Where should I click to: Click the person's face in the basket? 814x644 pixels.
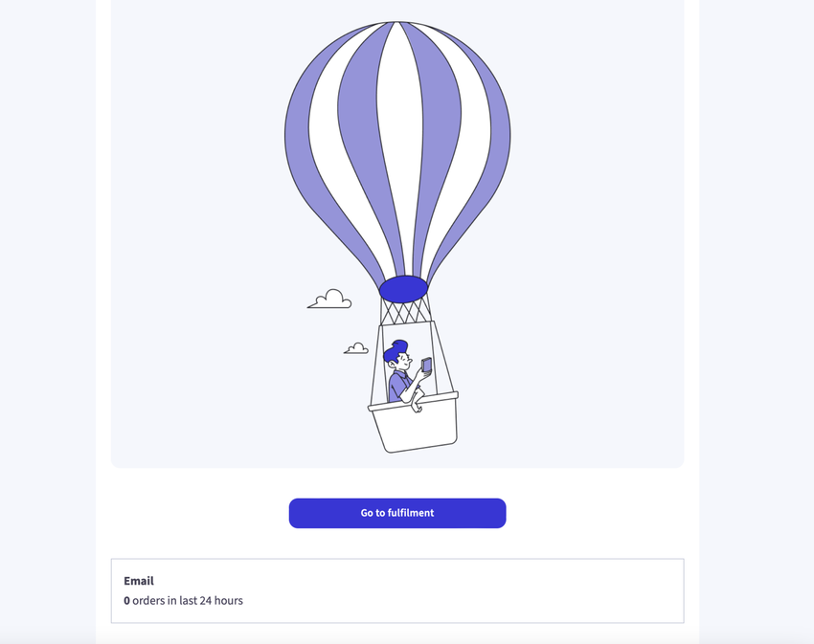[403, 361]
